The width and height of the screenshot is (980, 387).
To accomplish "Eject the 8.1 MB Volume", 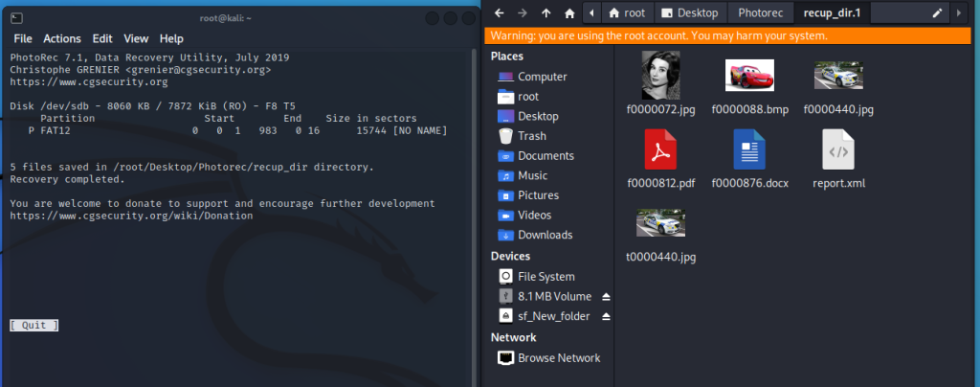I will click(x=606, y=296).
